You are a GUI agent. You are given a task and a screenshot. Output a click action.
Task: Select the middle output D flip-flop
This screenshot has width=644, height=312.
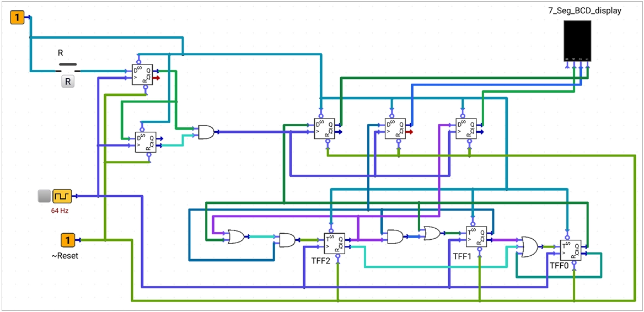click(395, 128)
